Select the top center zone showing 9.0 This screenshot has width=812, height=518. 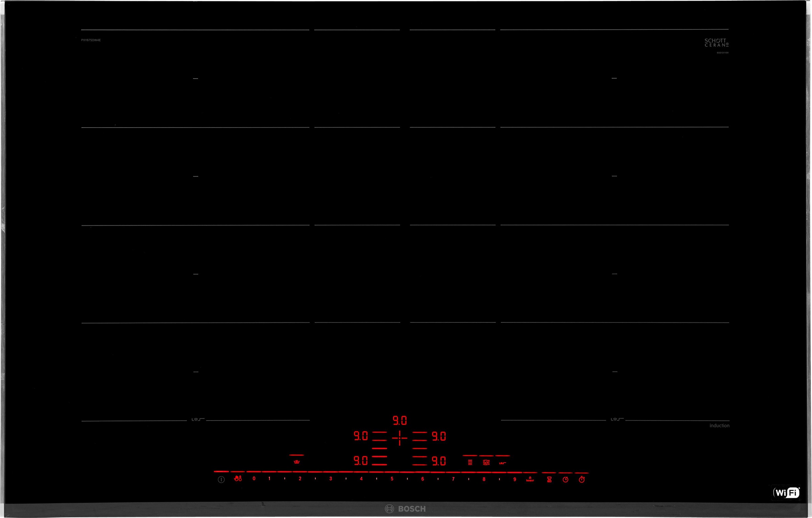[400, 421]
